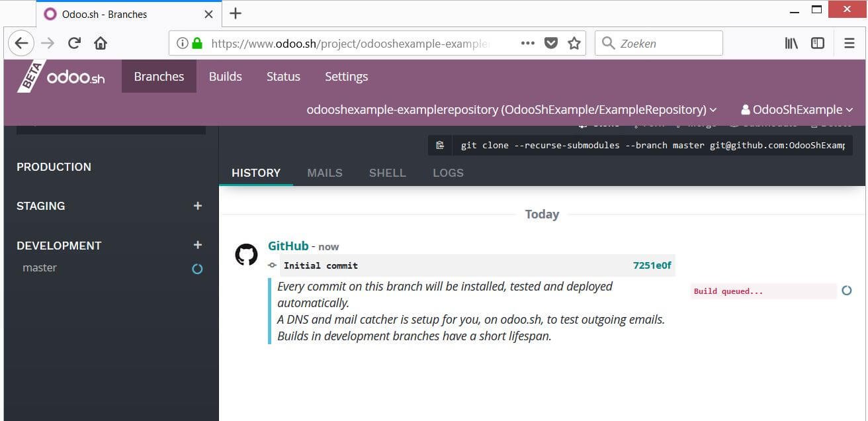Click the commit icon beside Initial commit
Image resolution: width=868 pixels, height=421 pixels.
pos(272,265)
